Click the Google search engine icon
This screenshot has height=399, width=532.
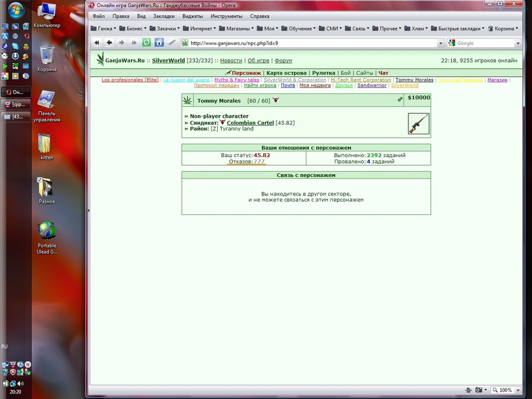[x=451, y=43]
